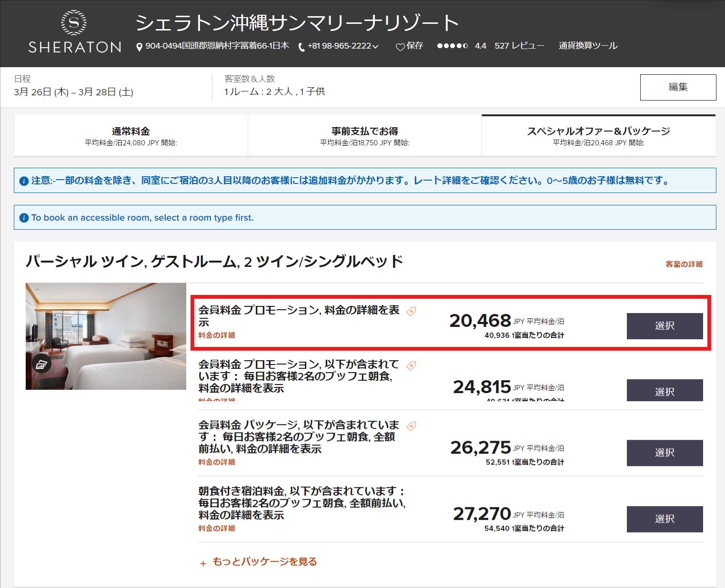
Task: Switch to the 通常料金 tab
Action: [131, 136]
